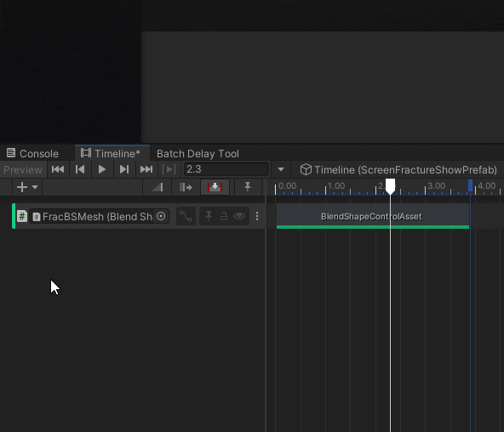Screen dimensions: 504x432
Task: Click the blue end-of-timeline marker
Action: 470,185
